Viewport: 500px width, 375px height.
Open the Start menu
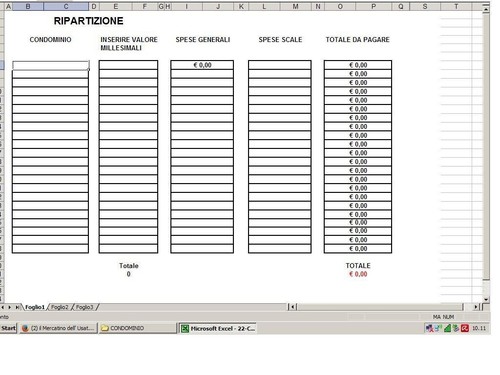pyautogui.click(x=8, y=328)
